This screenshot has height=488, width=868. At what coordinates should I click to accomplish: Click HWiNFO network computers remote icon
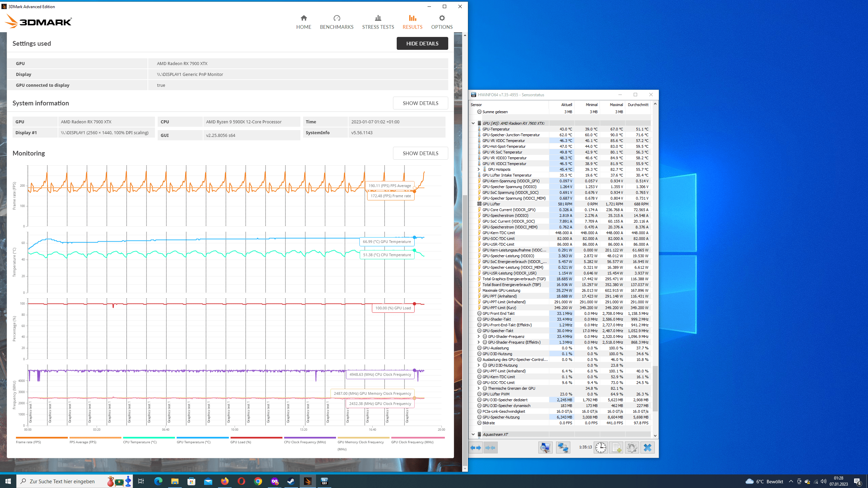[563, 448]
